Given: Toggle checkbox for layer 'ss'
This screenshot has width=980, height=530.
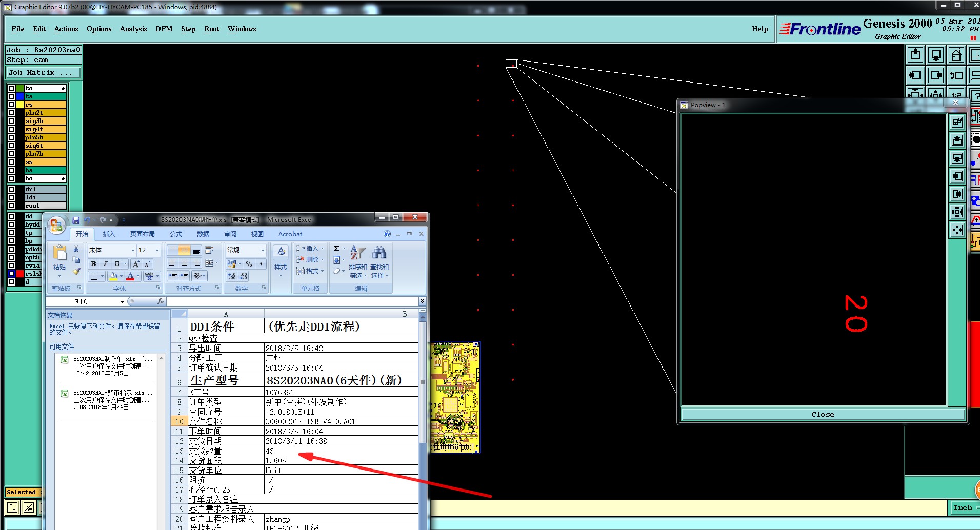Looking at the screenshot, I should click(12, 162).
